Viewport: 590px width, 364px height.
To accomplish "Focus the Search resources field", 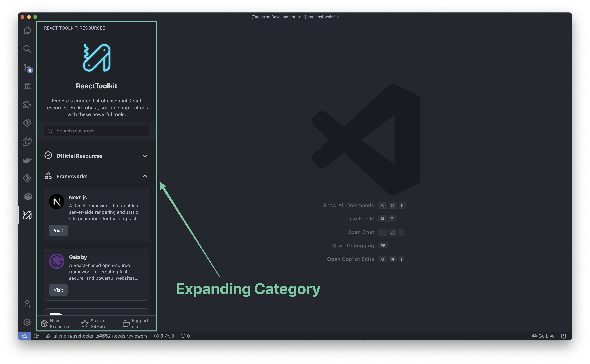I will coord(97,131).
